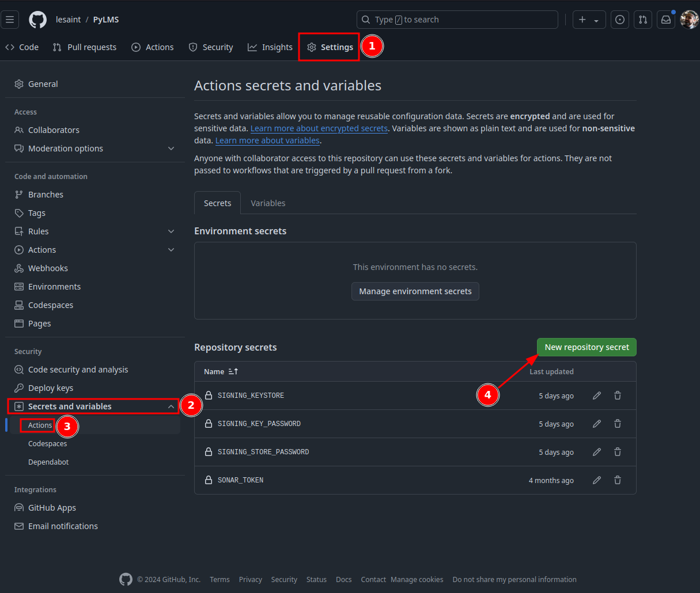Edit the SIGNING_STORE_PASSWORD secret

[x=597, y=452]
